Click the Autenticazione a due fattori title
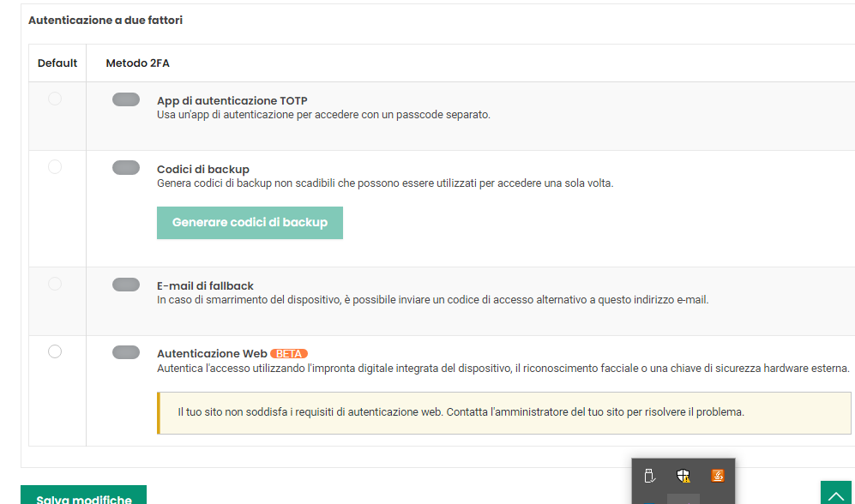The height and width of the screenshot is (504, 855). (105, 21)
